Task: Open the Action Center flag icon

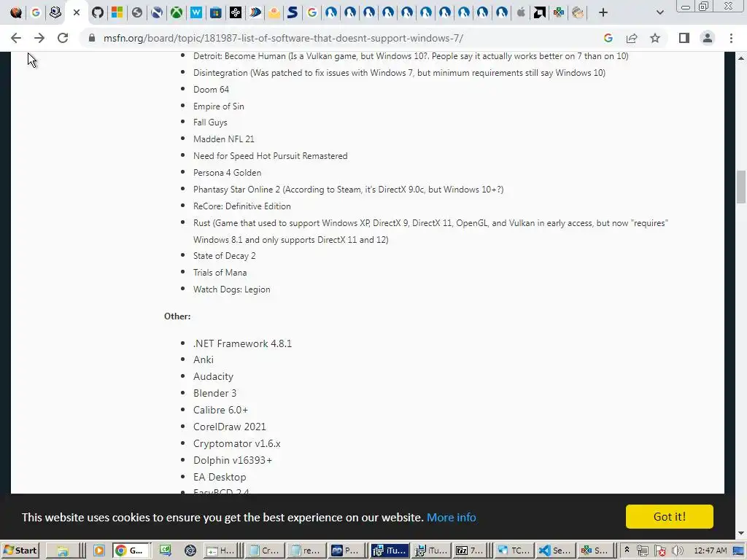Action: (x=659, y=551)
